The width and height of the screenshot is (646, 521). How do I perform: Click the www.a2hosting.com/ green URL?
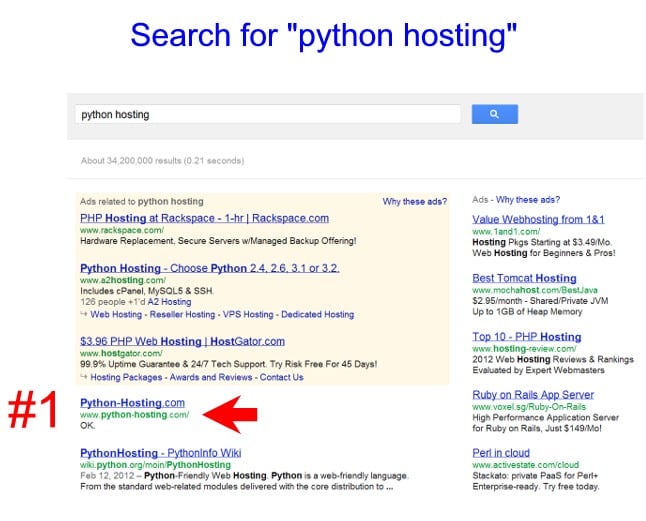[123, 280]
